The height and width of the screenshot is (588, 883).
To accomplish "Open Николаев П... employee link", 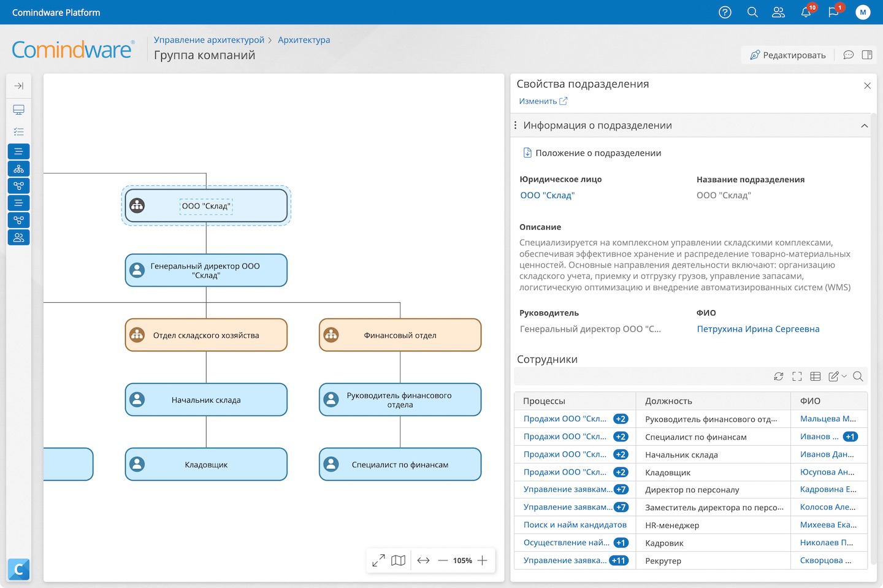I will click(827, 543).
